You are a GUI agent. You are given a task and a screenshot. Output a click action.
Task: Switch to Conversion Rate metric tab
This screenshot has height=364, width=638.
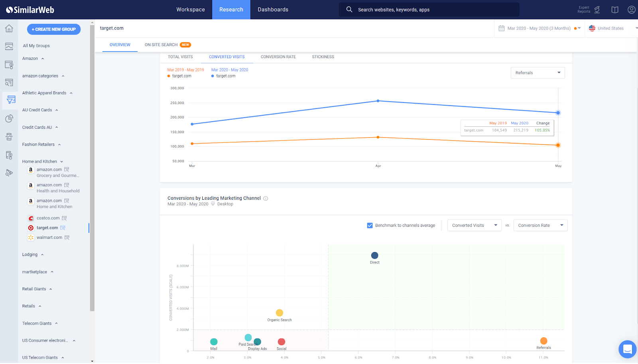click(278, 57)
